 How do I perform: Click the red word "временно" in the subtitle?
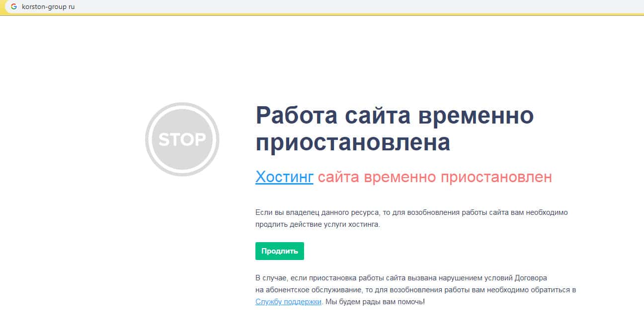tap(399, 177)
